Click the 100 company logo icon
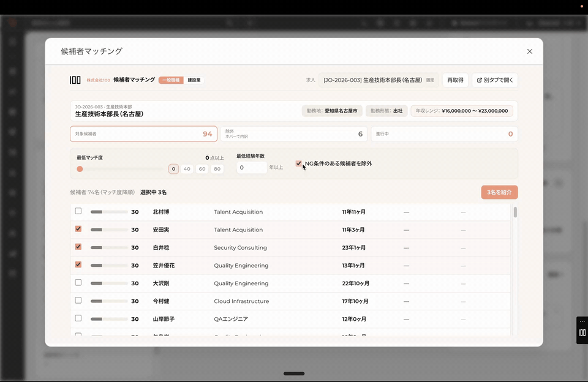This screenshot has width=588, height=382. click(x=75, y=80)
